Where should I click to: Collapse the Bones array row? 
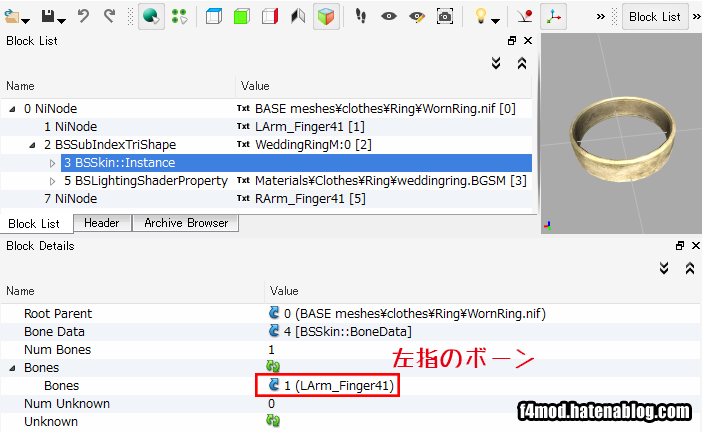click(13, 368)
